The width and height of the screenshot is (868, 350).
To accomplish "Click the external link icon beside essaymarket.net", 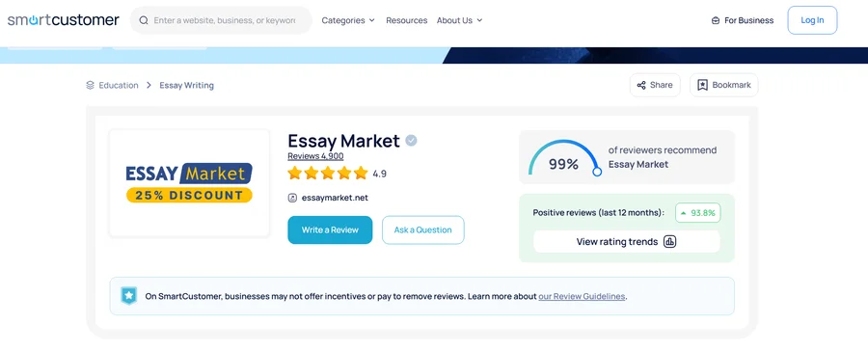I will pyautogui.click(x=292, y=198).
